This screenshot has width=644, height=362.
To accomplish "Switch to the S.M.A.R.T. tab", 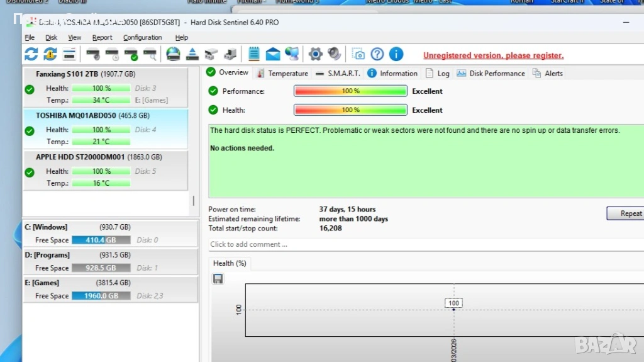I will coord(338,73).
